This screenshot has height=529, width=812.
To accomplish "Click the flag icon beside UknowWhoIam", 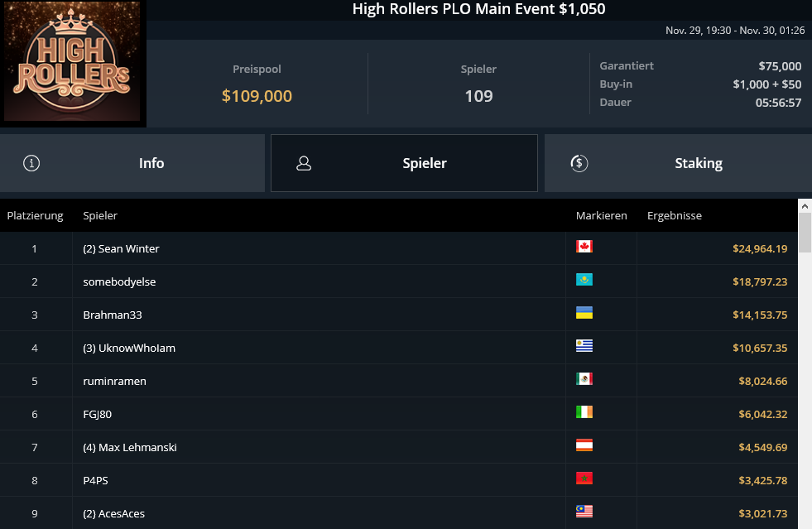I will pyautogui.click(x=584, y=346).
